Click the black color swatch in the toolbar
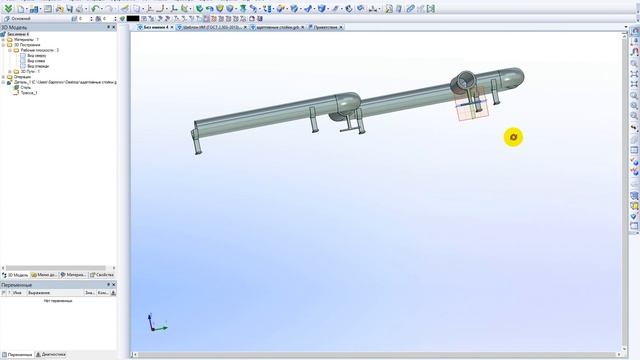The height and width of the screenshot is (360, 640). click(x=133, y=18)
